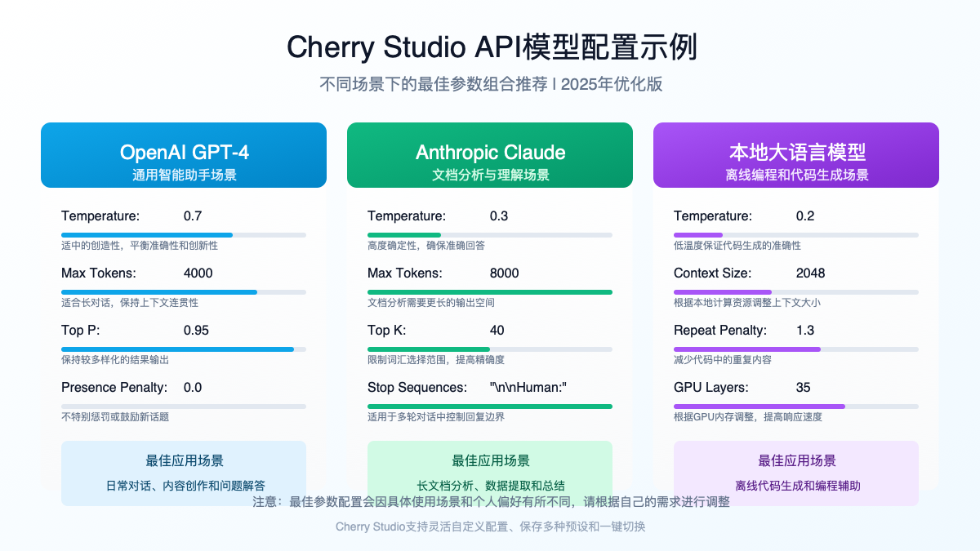Image resolution: width=980 pixels, height=551 pixels.
Task: Click the description 低温度保证代码生成的准确性
Action: (x=737, y=246)
